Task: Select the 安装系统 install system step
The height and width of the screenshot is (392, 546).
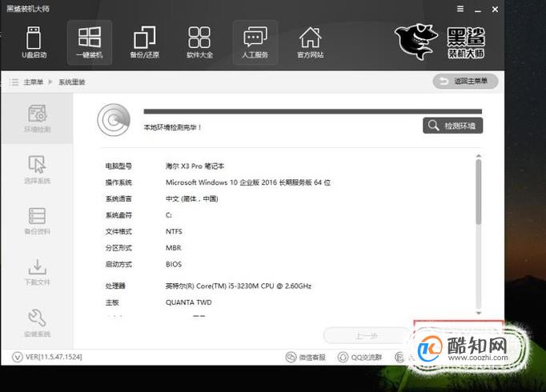Action: (38, 323)
